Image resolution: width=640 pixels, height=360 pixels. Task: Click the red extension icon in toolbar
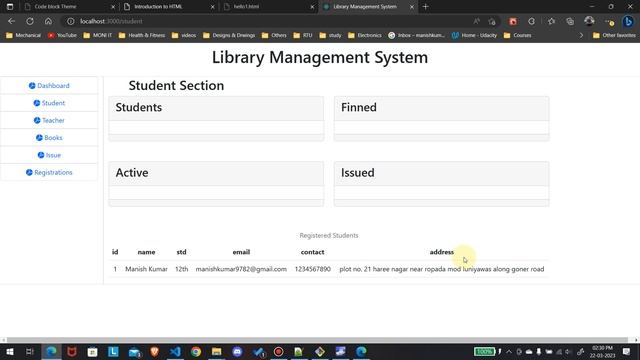(x=513, y=21)
